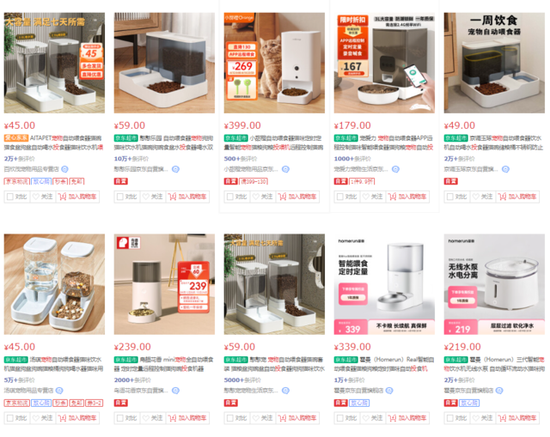The width and height of the screenshot is (550, 437).
Task: Open the AITAPET ¥45.00 product title
Action: [x=54, y=143]
